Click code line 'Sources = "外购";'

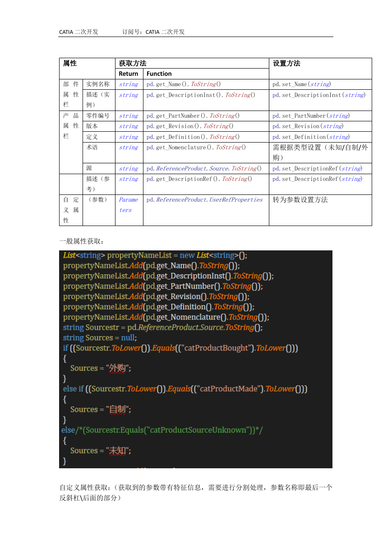[101, 369]
